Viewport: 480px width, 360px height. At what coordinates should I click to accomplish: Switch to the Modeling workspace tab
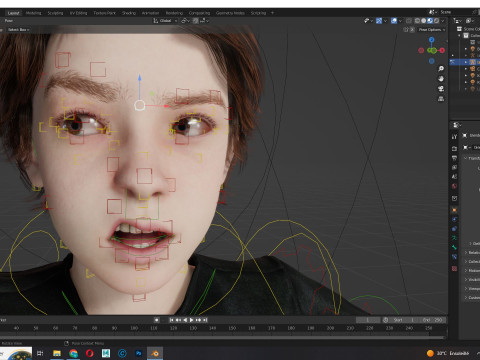(33, 13)
